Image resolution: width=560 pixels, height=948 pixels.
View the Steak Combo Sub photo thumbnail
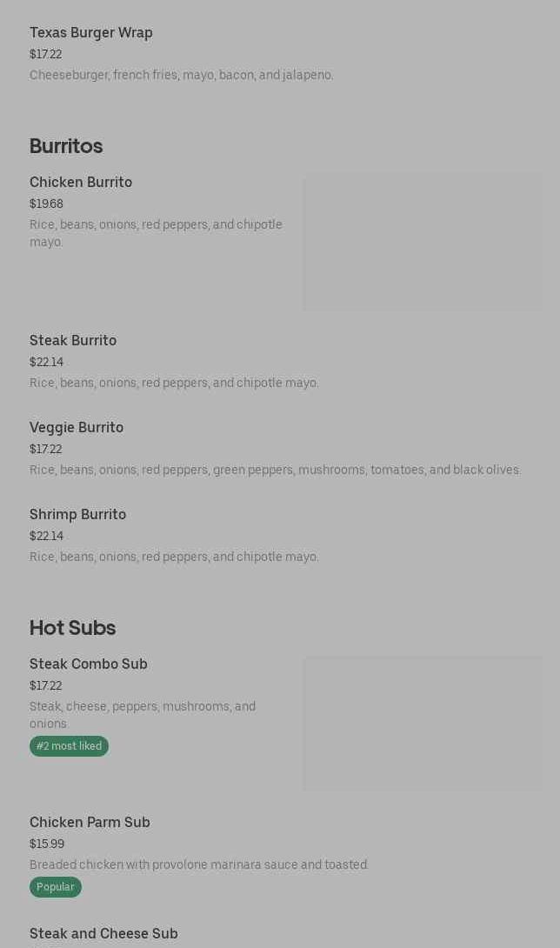click(x=423, y=723)
